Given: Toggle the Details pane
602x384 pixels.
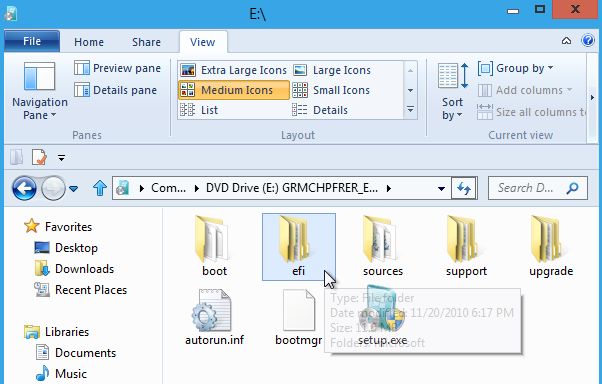Looking at the screenshot, I should pyautogui.click(x=116, y=90).
